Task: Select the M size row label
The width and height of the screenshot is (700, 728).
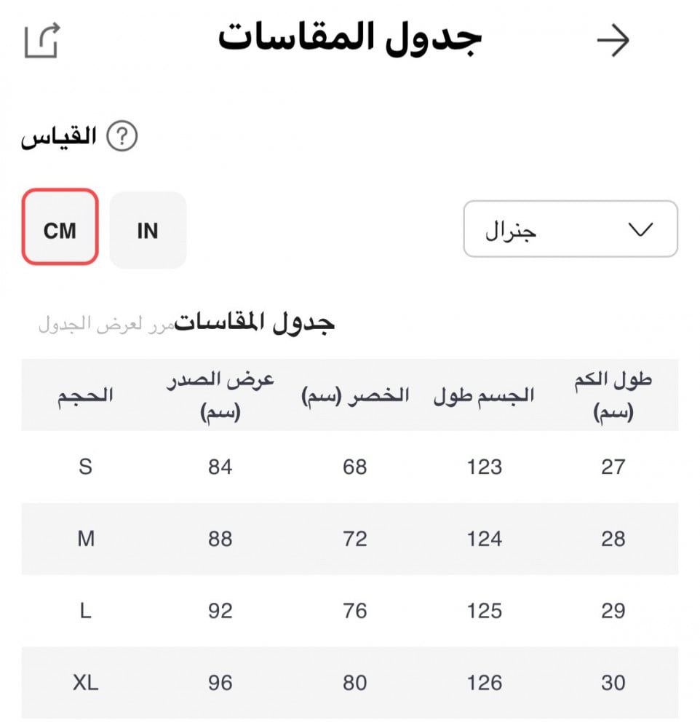Action: pos(86,539)
